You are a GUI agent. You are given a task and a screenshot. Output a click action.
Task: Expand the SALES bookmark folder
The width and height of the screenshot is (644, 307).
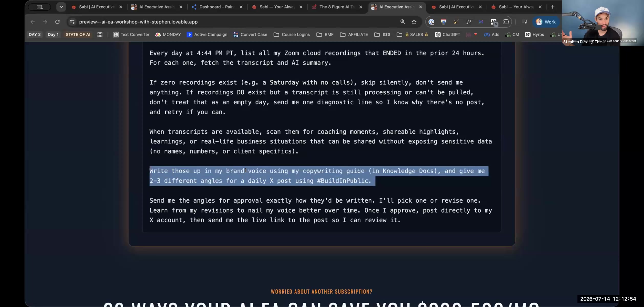click(x=412, y=35)
